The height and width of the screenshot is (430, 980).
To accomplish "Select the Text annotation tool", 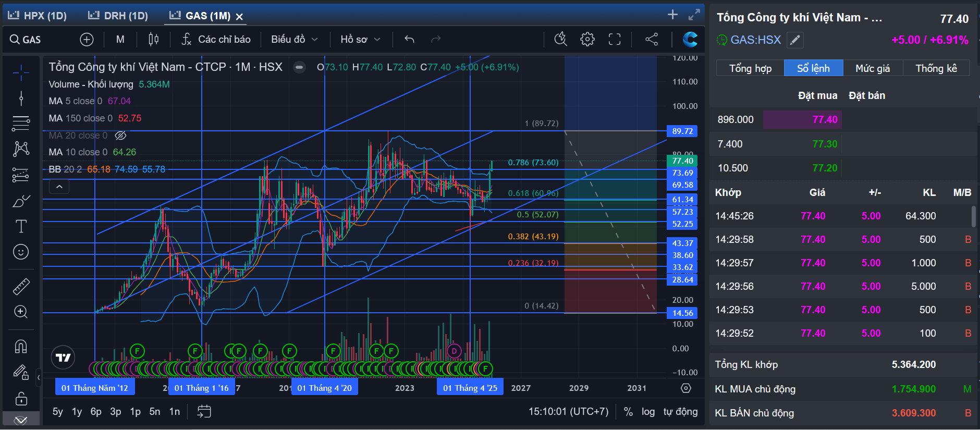I will point(21,226).
